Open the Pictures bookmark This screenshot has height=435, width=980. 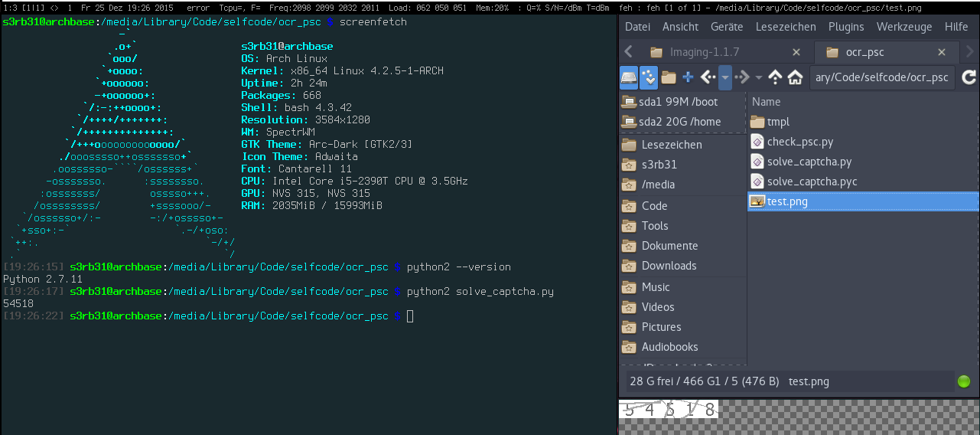682,326
